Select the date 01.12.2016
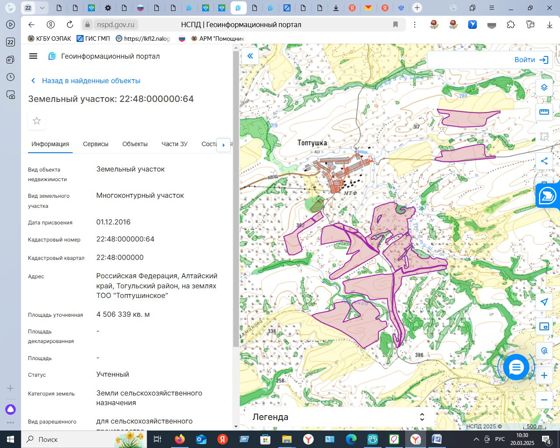 click(x=113, y=222)
